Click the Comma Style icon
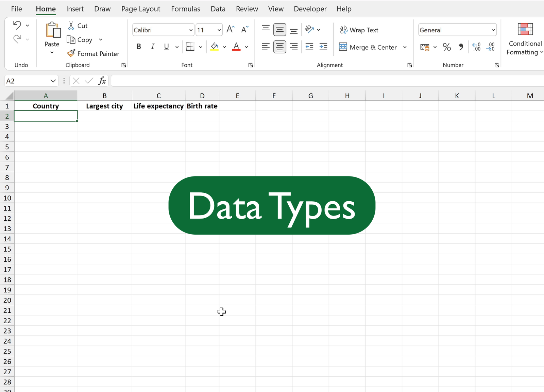 (461, 47)
